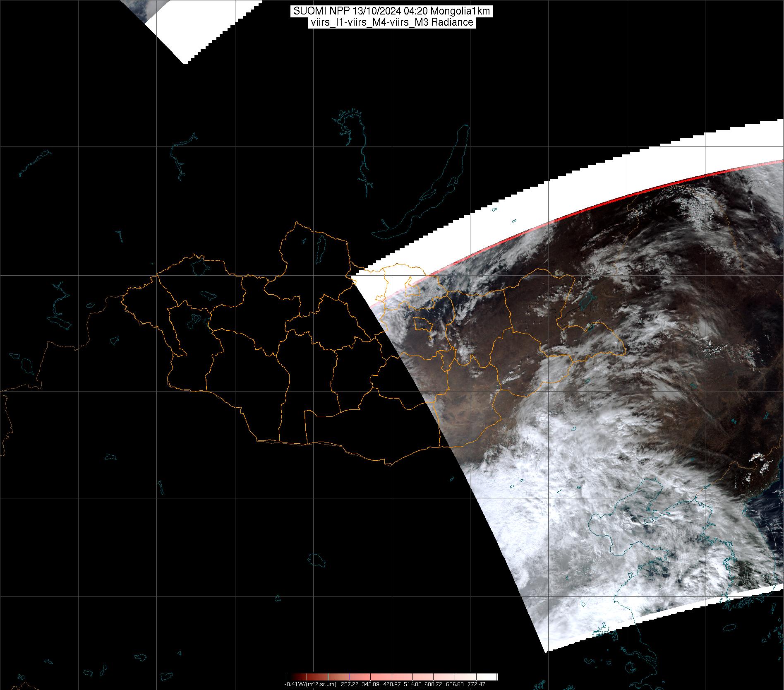Pick the 686.60 colorbar tick label
The height and width of the screenshot is (690, 784).
455,684
